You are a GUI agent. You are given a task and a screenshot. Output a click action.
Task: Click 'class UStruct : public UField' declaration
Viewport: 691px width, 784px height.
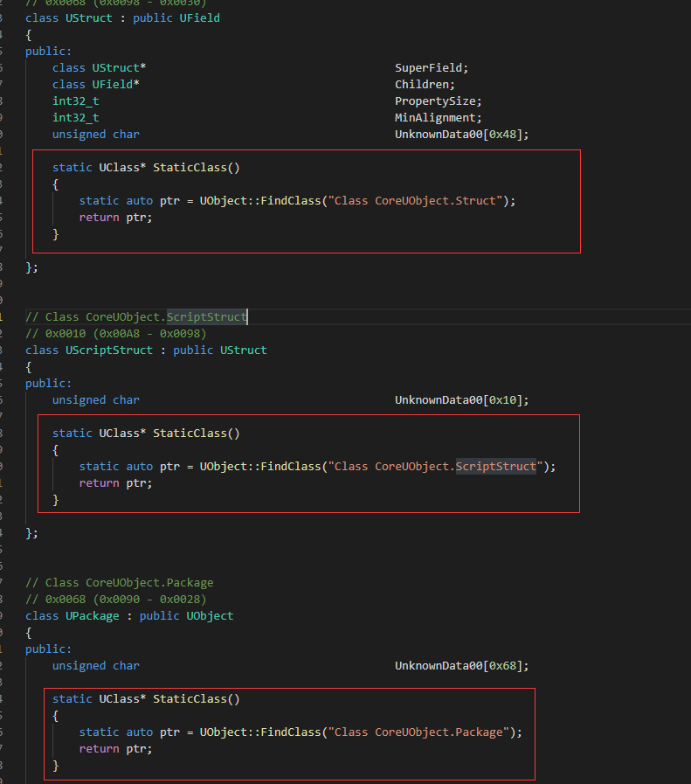[x=122, y=18]
